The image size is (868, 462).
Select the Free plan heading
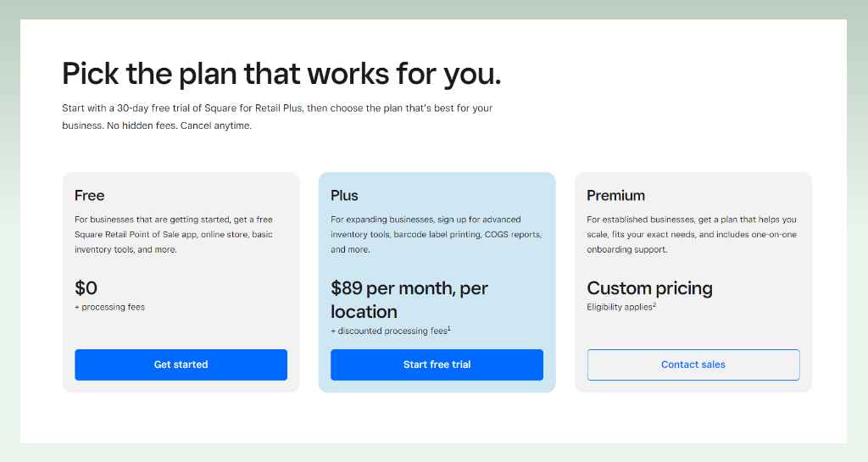tap(90, 195)
